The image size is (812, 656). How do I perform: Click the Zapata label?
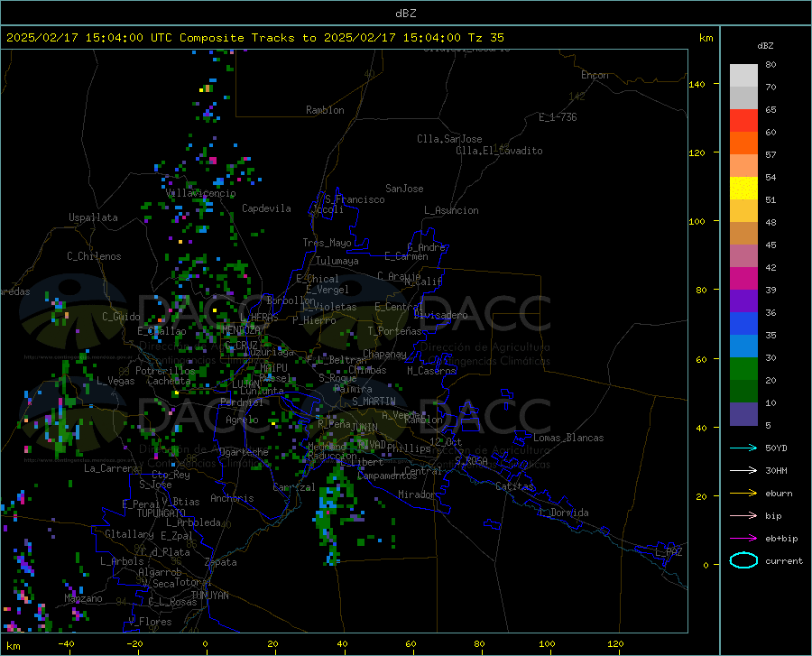click(221, 562)
